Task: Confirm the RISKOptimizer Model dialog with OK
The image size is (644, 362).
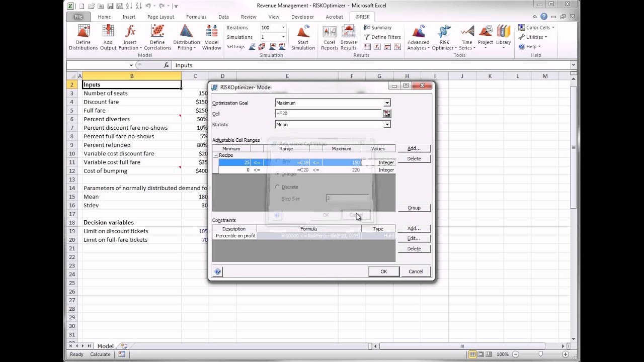Action: click(x=384, y=271)
